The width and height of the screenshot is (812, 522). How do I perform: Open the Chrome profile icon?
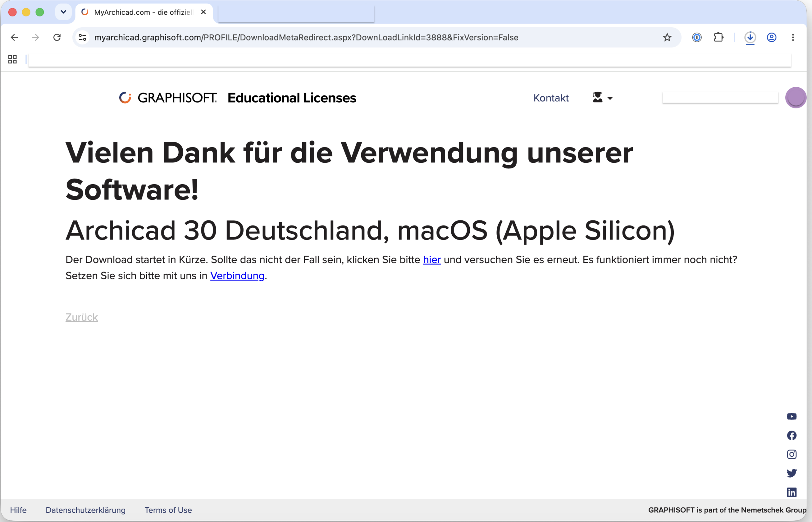point(772,37)
